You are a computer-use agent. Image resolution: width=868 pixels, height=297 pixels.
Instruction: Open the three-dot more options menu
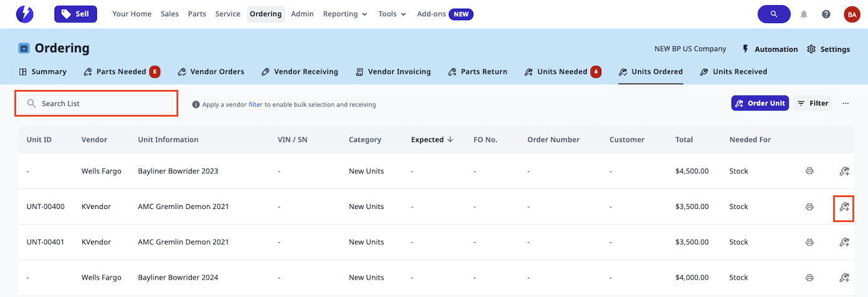[846, 104]
